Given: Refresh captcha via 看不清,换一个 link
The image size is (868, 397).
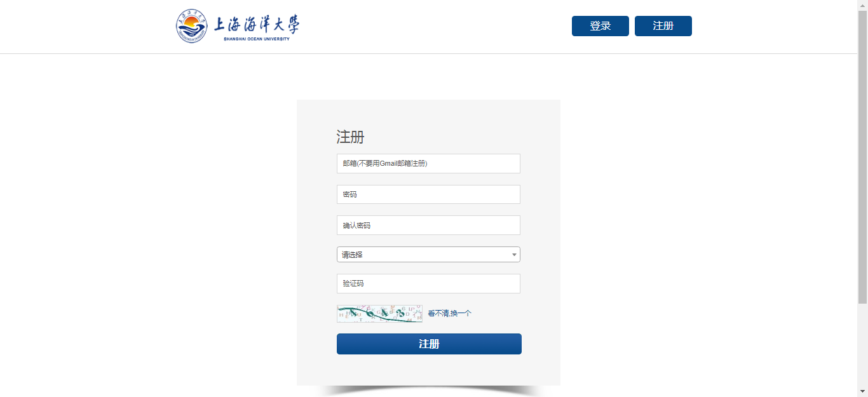Looking at the screenshot, I should coord(449,313).
